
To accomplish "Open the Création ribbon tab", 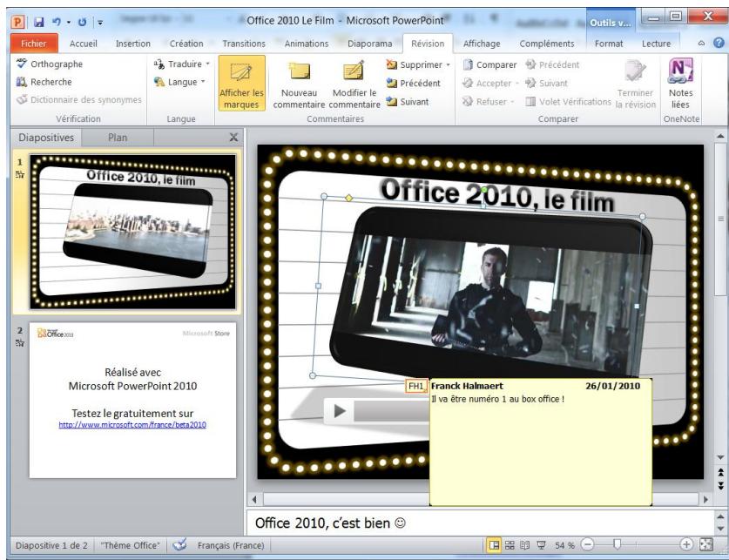I will pyautogui.click(x=186, y=44).
